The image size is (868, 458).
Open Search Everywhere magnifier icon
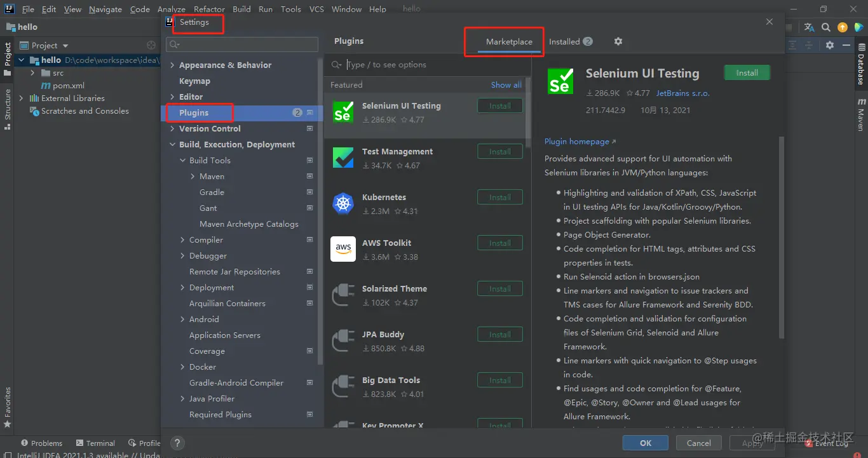(826, 27)
